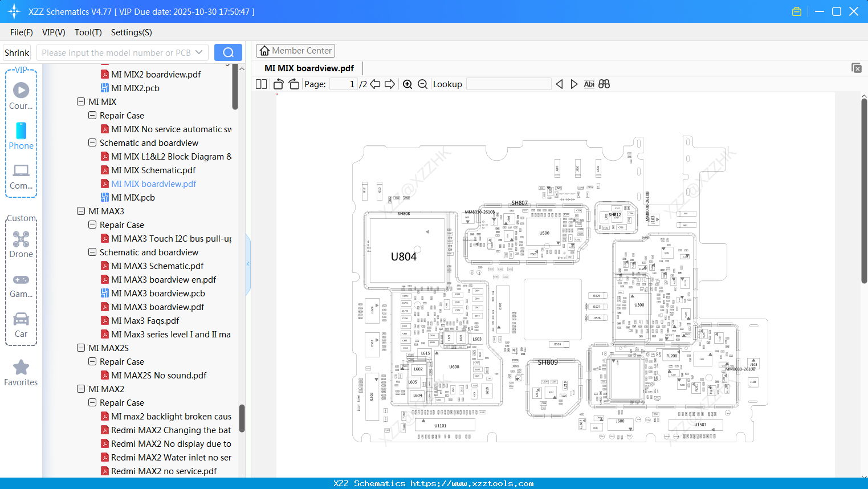Click the blue search magnifier button
Viewport: 868px width, 489px height.
pos(228,52)
